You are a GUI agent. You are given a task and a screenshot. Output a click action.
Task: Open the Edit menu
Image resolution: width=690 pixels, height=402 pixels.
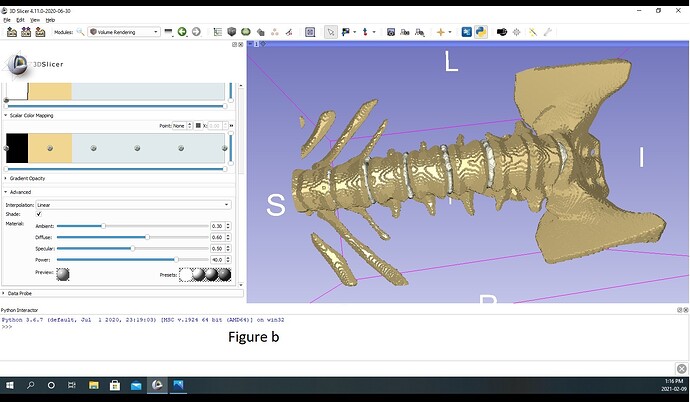[20, 19]
